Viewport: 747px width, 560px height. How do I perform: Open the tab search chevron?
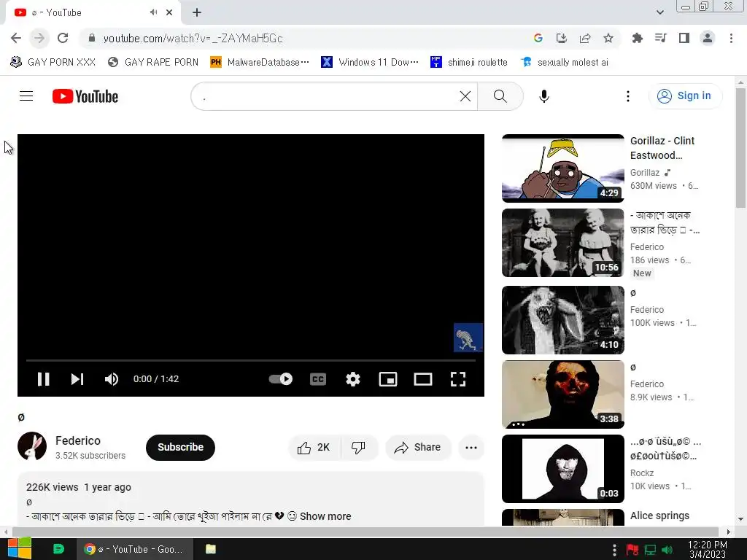click(x=659, y=12)
